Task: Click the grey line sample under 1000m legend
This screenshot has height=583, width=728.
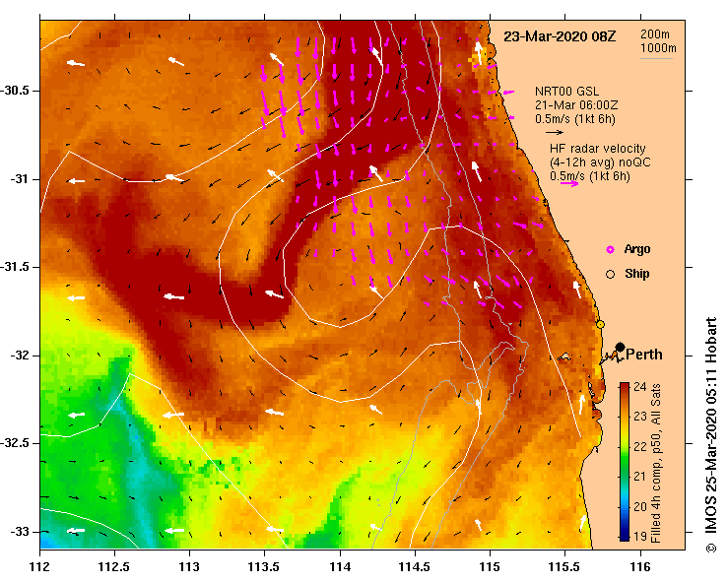Action: [x=656, y=58]
